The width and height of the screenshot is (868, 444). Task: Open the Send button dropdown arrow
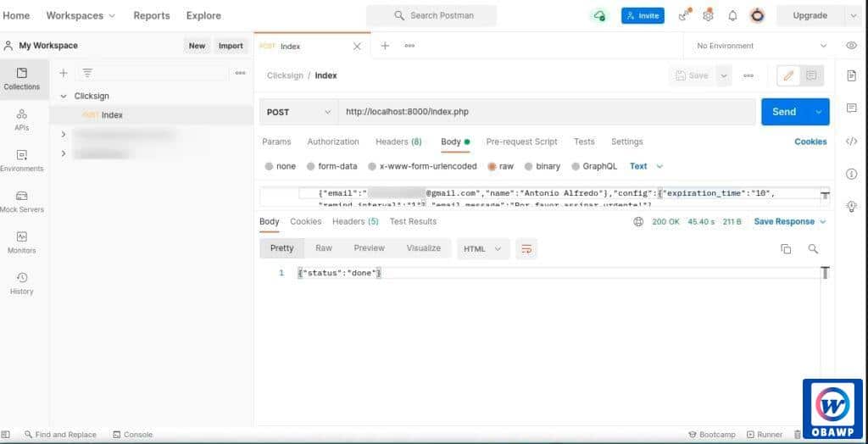pos(819,112)
